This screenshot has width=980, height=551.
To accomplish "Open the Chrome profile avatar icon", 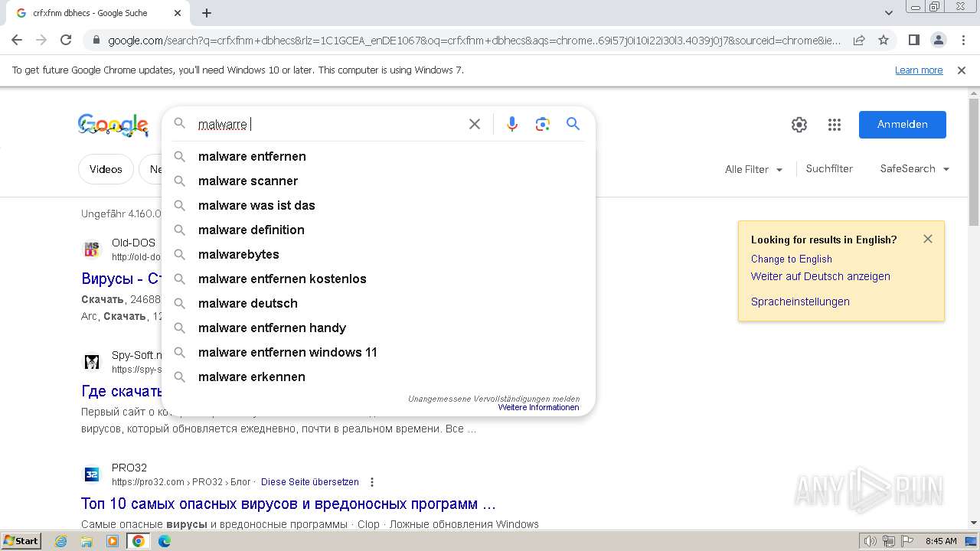I will (938, 40).
